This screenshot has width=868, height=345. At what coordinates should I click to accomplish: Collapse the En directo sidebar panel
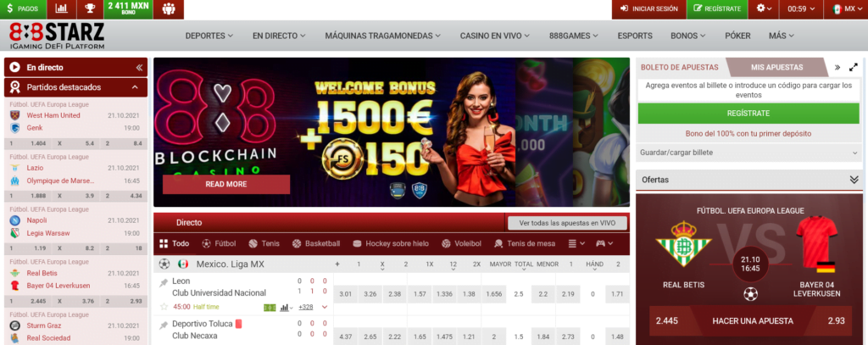coord(139,67)
